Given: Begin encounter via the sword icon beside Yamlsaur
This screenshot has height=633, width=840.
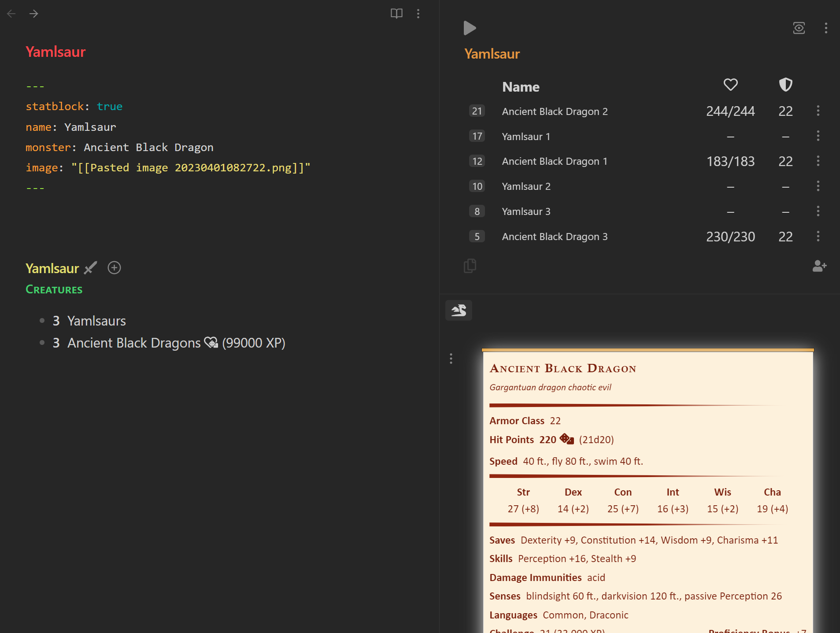Looking at the screenshot, I should tap(90, 268).
